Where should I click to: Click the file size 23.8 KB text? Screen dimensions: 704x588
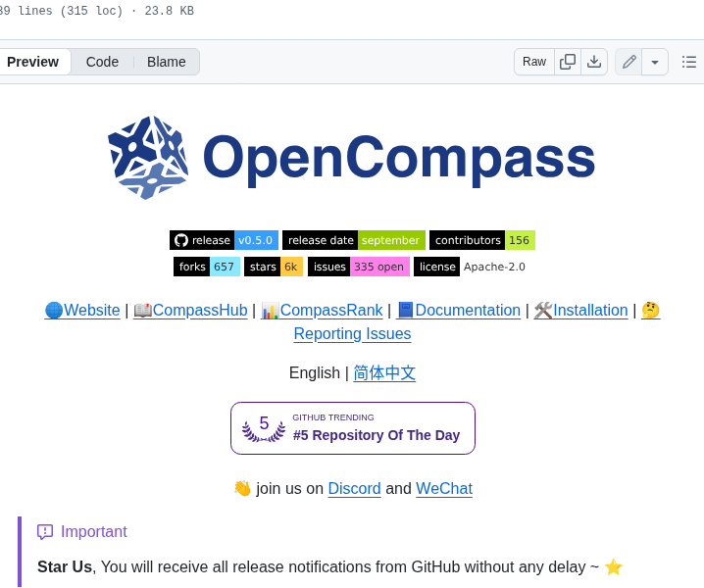click(170, 11)
